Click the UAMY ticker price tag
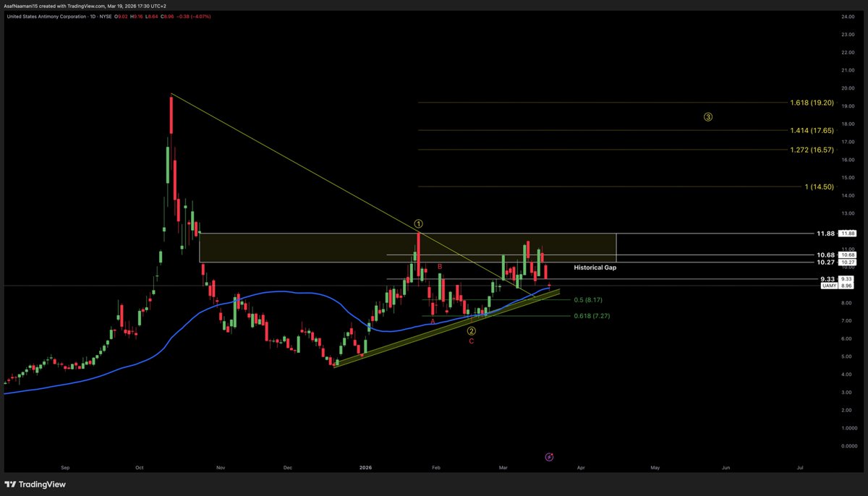 pos(829,286)
